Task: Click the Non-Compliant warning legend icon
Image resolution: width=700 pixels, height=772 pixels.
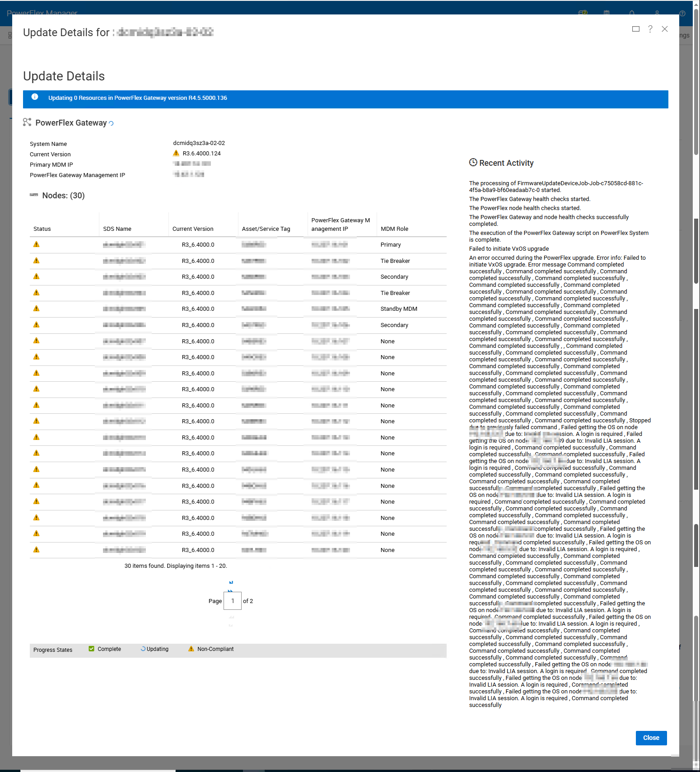Action: pos(191,649)
